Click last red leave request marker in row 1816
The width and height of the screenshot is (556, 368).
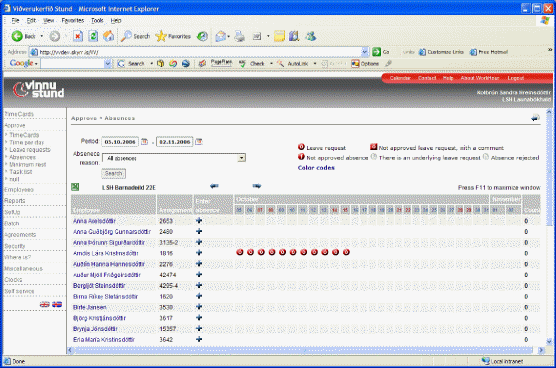pyautogui.click(x=346, y=252)
